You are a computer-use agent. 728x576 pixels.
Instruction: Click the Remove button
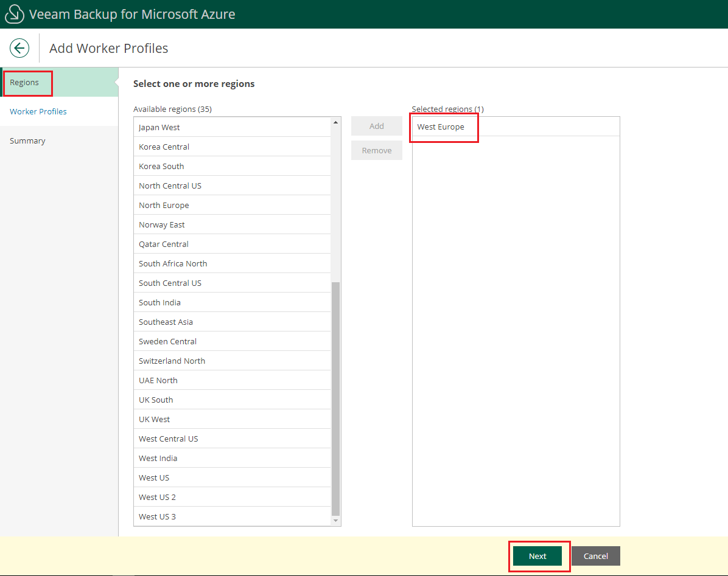coord(376,150)
